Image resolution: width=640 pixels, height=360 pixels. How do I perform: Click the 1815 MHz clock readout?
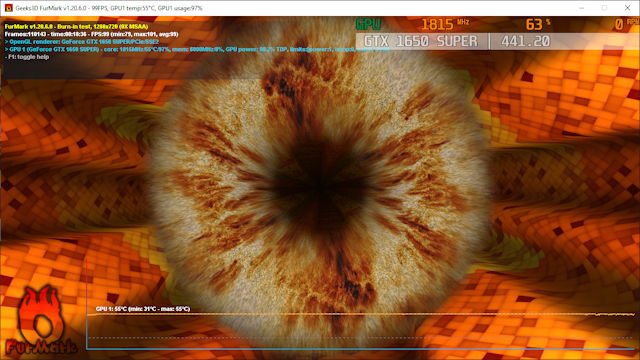click(444, 24)
